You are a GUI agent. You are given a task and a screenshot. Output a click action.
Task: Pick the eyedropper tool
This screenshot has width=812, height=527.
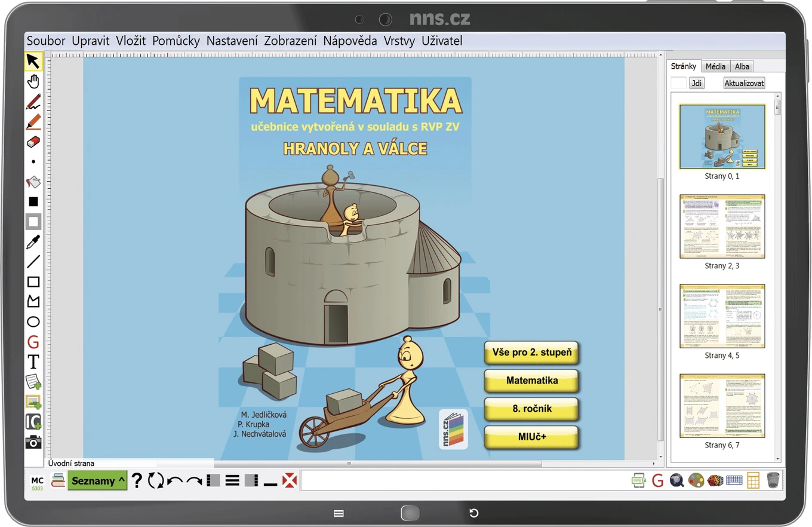(33, 242)
